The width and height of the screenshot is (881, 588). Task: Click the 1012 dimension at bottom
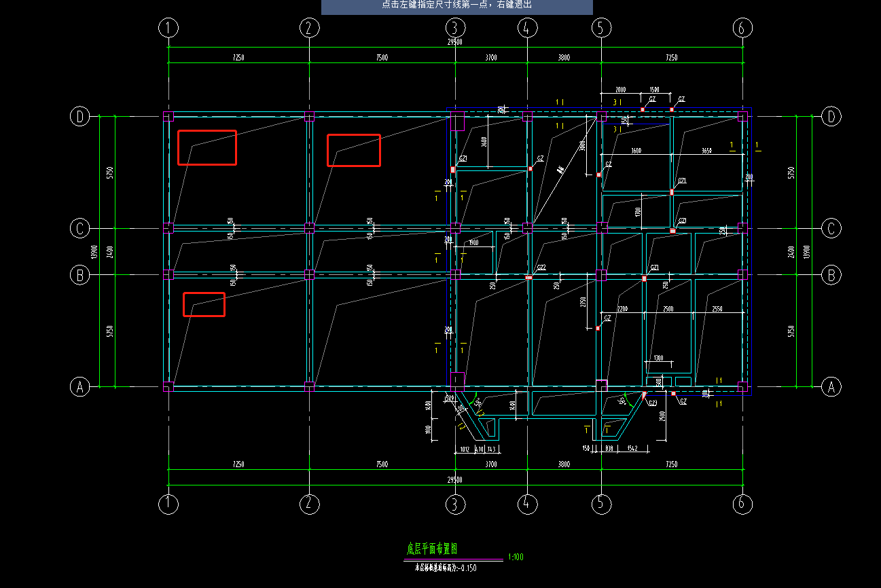point(465,449)
